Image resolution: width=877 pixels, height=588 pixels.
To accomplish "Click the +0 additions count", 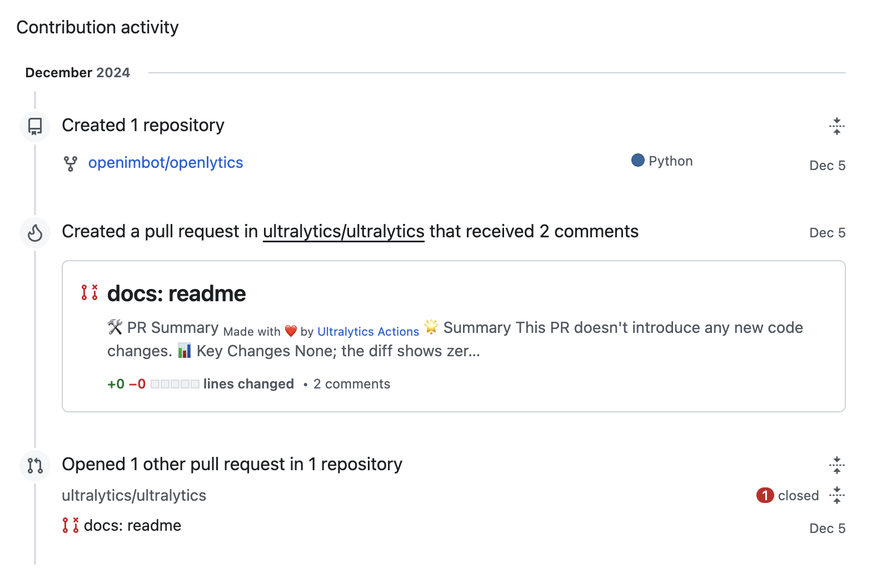I will (116, 384).
